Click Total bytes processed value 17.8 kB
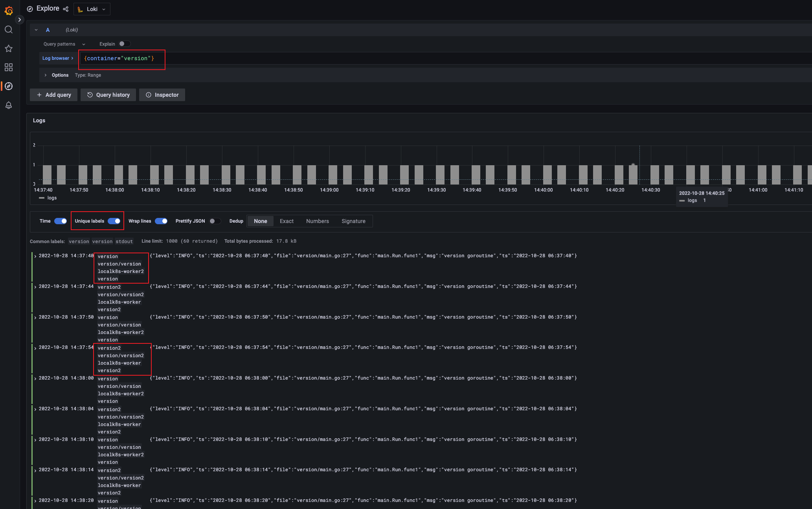The width and height of the screenshot is (812, 509). point(286,241)
